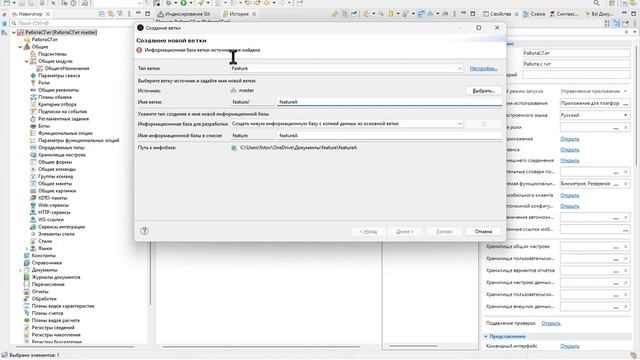This screenshot has width=640, height=360.
Task: Maximize the Навигатор panel
Action: [147, 14]
